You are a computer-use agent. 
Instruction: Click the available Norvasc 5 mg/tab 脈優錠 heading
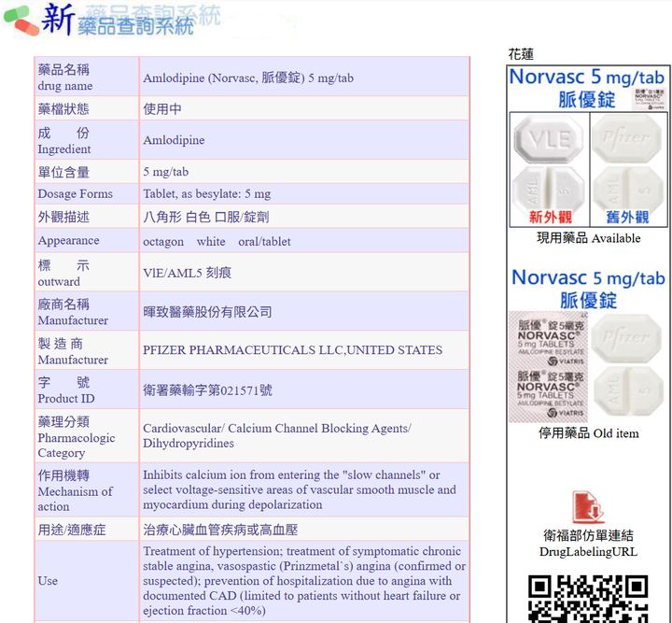586,88
